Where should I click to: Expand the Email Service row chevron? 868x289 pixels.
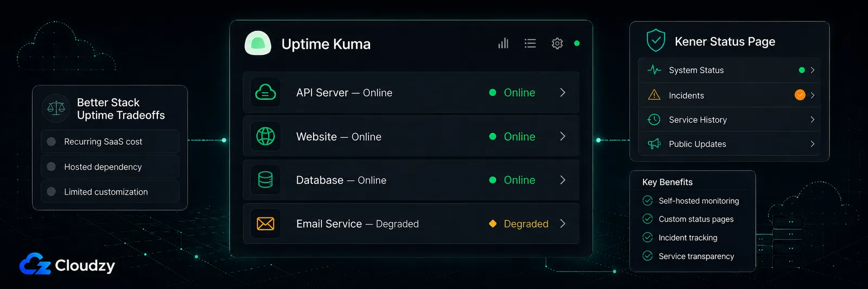click(x=563, y=223)
